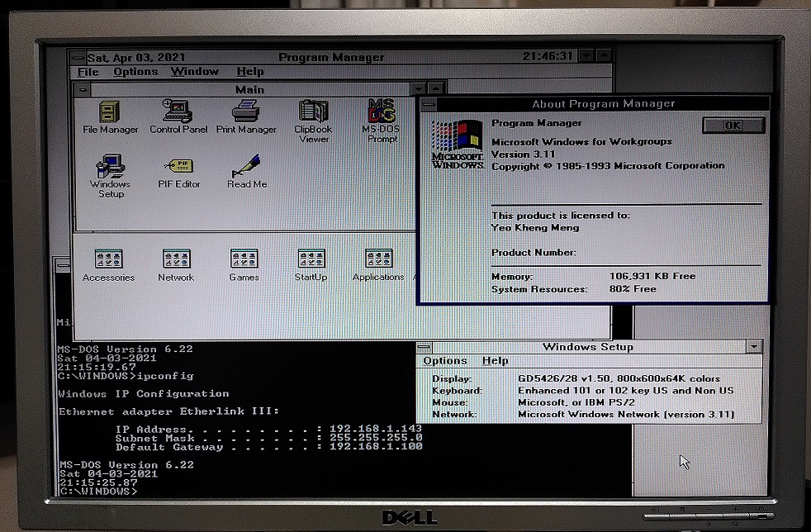Open the Windows Setup control menu box
The image size is (811, 532).
[424, 347]
